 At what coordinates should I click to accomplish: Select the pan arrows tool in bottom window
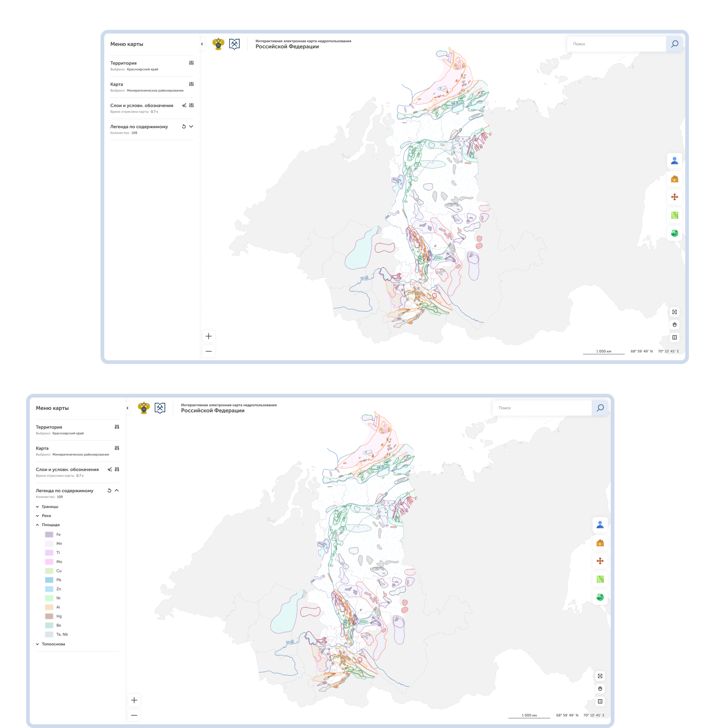(600, 561)
